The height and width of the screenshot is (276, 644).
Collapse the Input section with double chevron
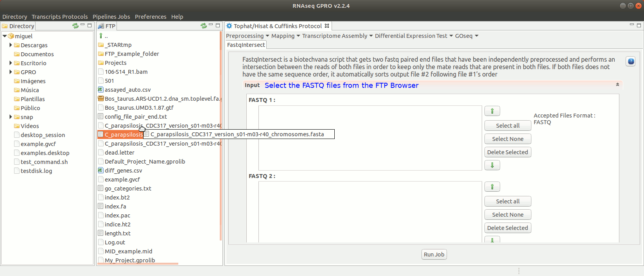(x=617, y=85)
